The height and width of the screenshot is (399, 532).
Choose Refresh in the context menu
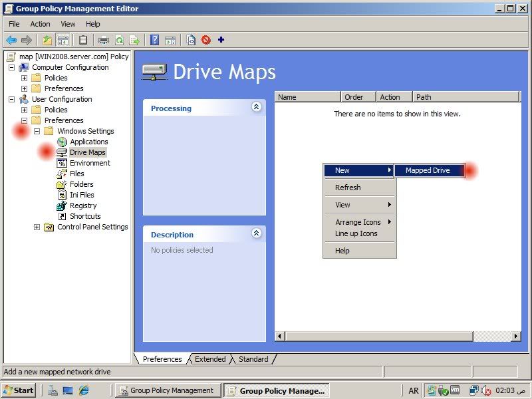click(x=360, y=188)
